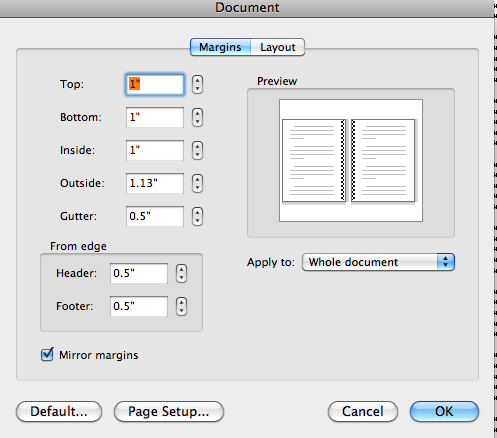Open the Page Setup dialog

pyautogui.click(x=169, y=411)
